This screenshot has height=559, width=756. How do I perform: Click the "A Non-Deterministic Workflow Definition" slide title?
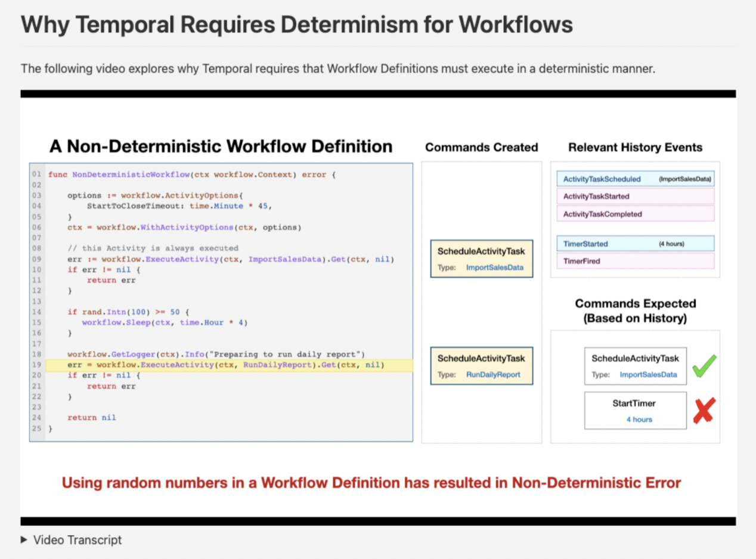point(221,146)
